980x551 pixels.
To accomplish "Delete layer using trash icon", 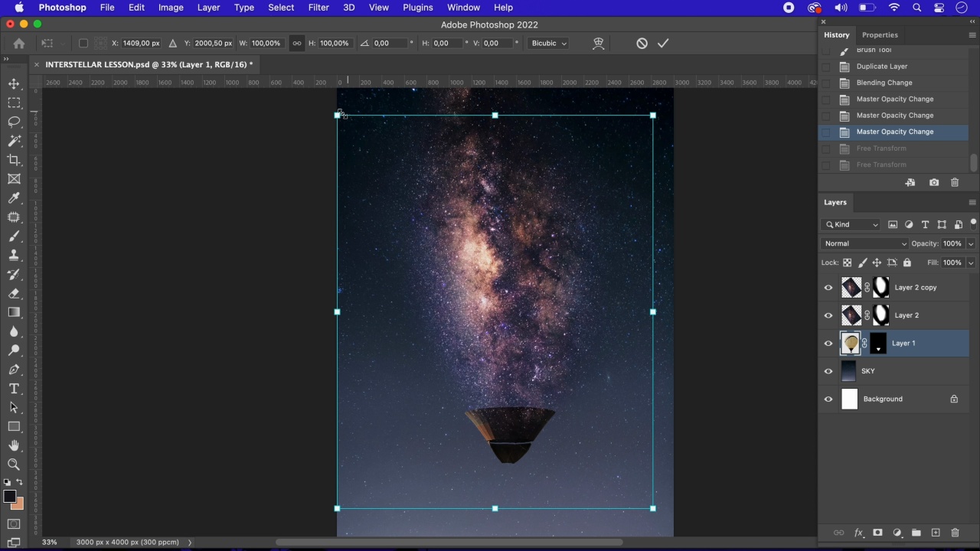I will click(955, 533).
